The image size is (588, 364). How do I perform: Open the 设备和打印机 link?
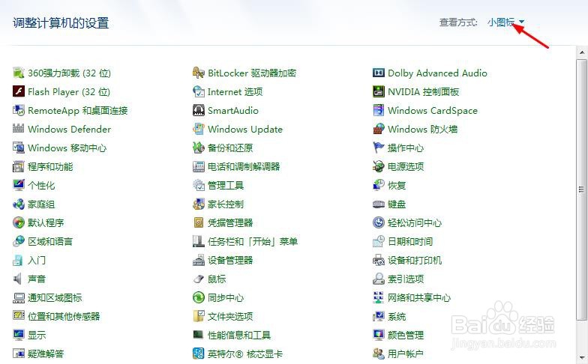[415, 261]
